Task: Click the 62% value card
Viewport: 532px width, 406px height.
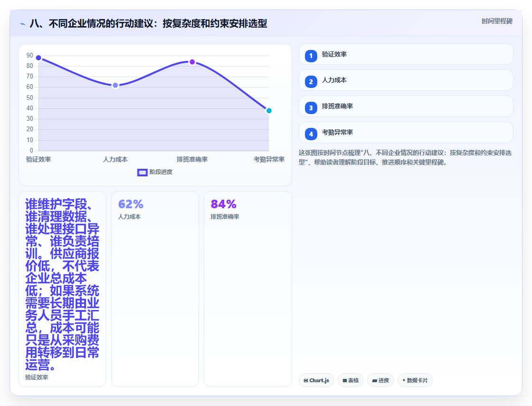Action: (155, 289)
